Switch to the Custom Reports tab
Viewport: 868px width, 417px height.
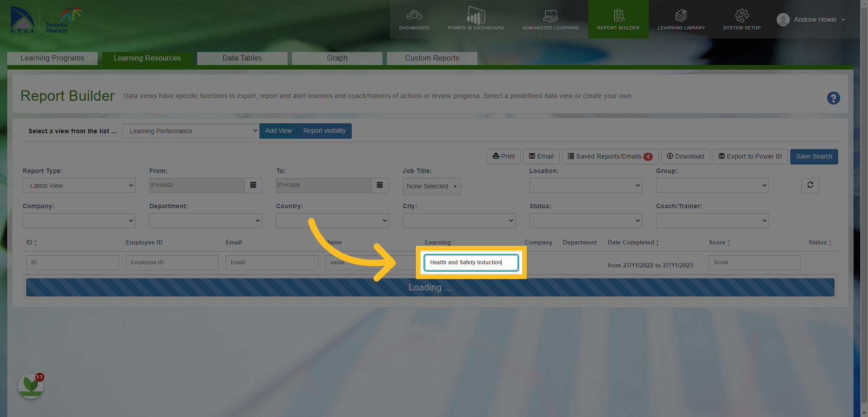[x=432, y=58]
